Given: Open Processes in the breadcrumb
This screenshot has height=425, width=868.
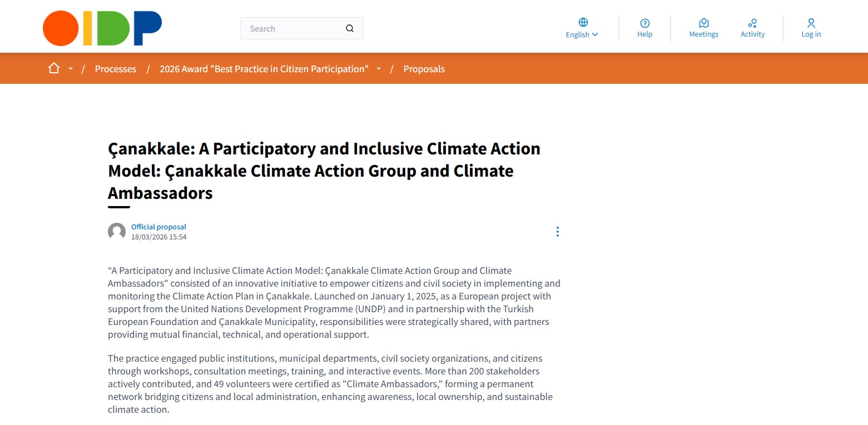Looking at the screenshot, I should (x=116, y=69).
